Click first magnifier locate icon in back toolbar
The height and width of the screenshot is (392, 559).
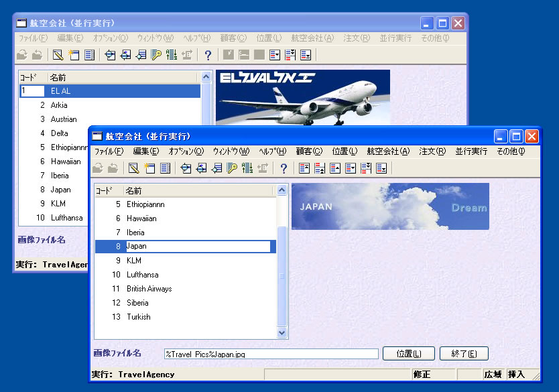110,55
